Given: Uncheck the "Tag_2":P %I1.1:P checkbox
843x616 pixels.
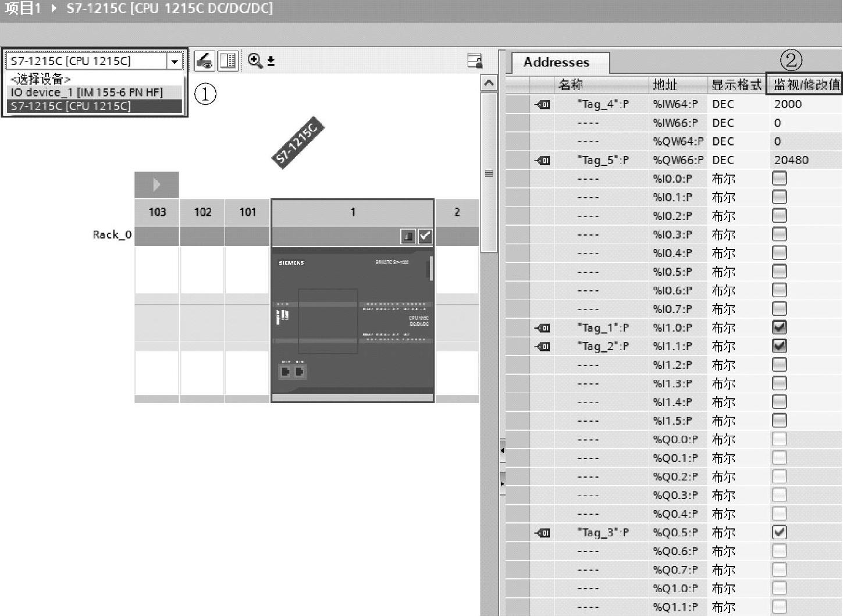Looking at the screenshot, I should [x=780, y=346].
